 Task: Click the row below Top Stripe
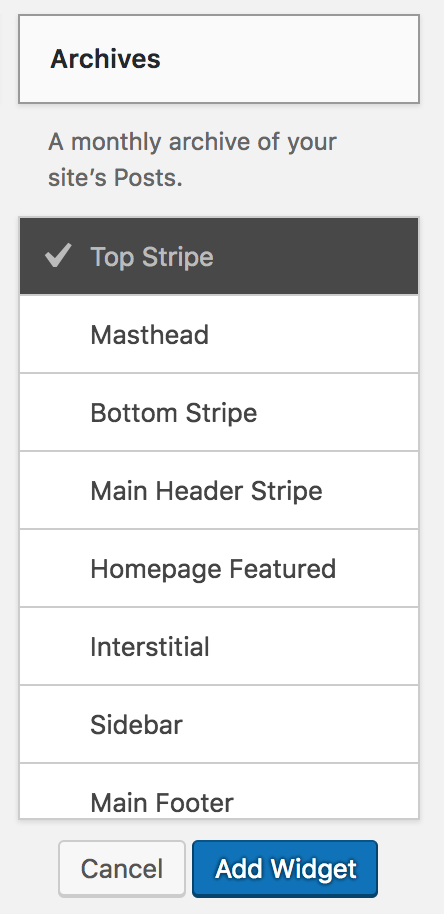coord(219,334)
